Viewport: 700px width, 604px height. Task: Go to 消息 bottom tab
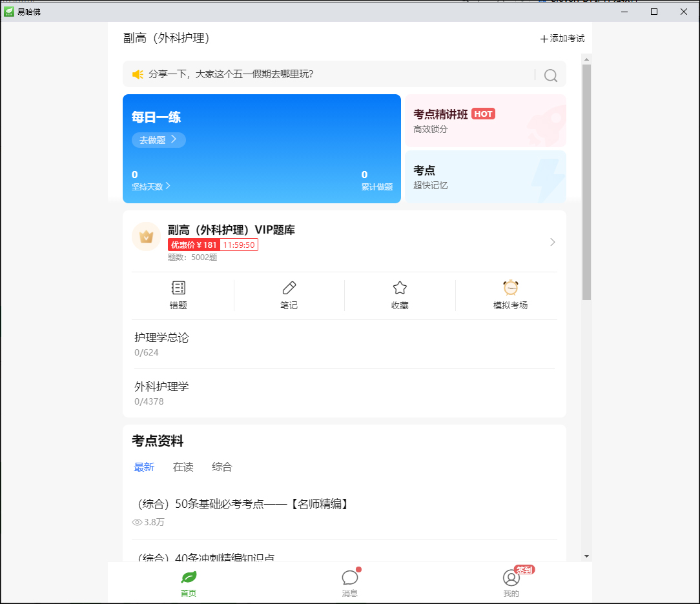(x=349, y=583)
